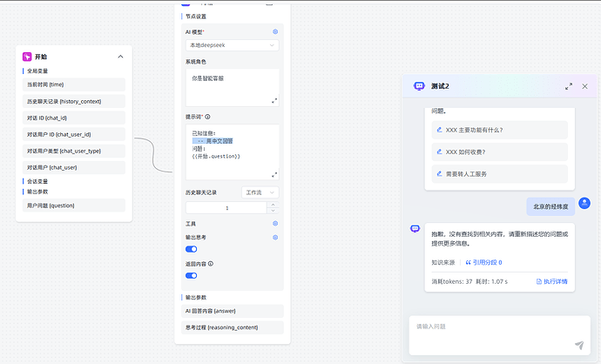Collapse the 开始 node with its chevron
The width and height of the screenshot is (601, 364).
120,57
